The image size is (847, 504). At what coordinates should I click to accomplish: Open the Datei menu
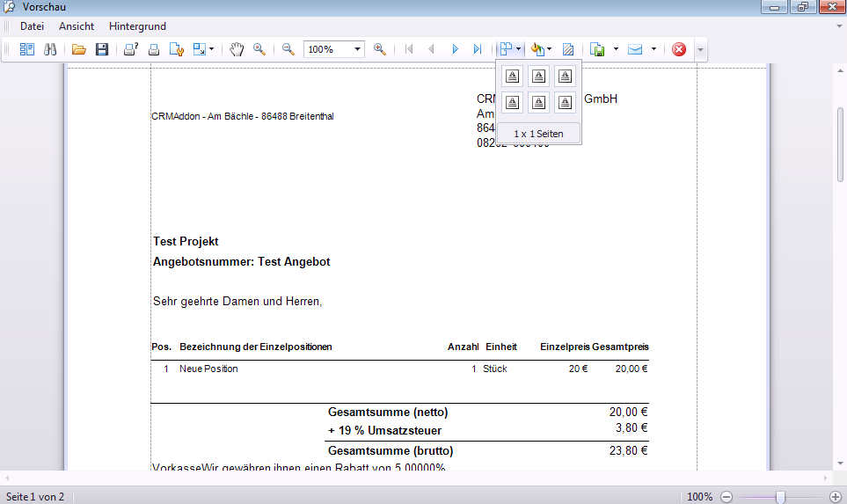point(32,26)
